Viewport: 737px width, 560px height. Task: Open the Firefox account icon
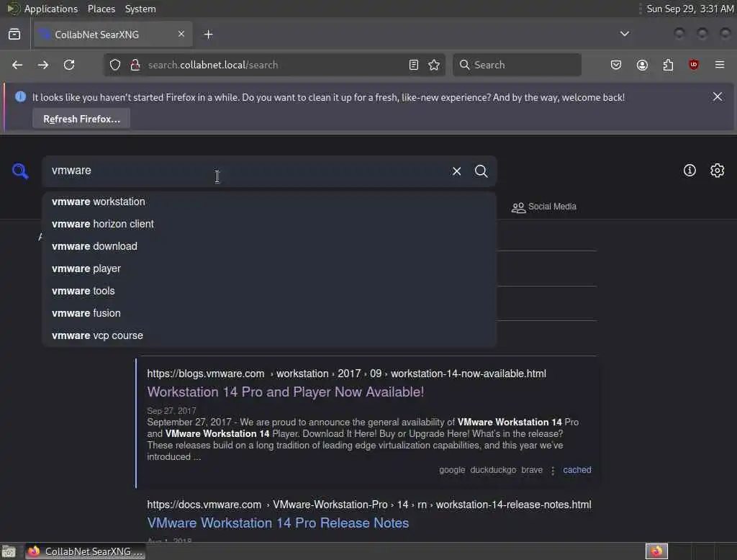pyautogui.click(x=642, y=65)
